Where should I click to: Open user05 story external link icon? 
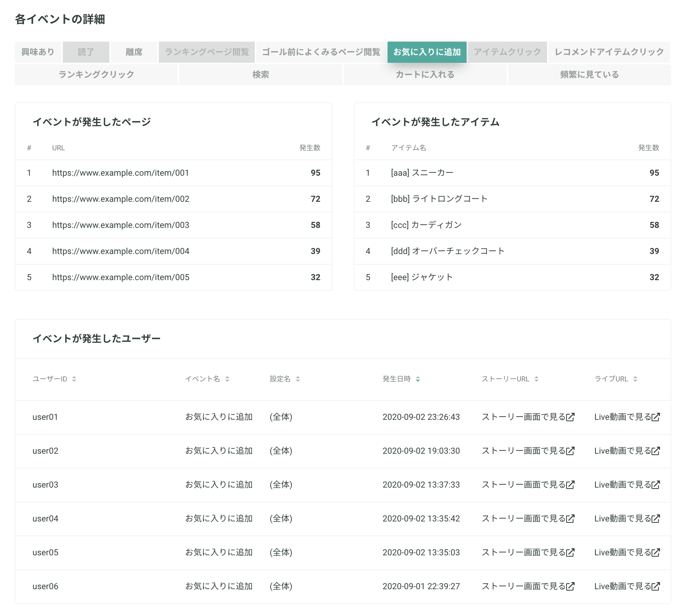click(x=570, y=552)
